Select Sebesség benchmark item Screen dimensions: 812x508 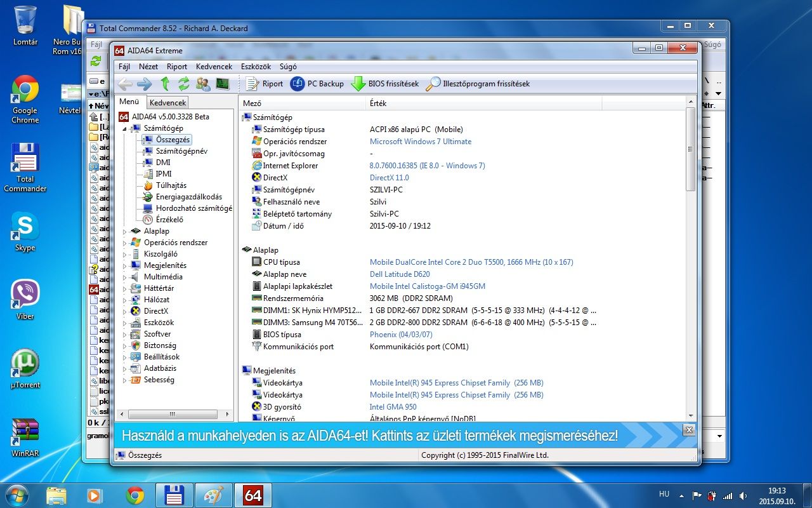coord(159,380)
